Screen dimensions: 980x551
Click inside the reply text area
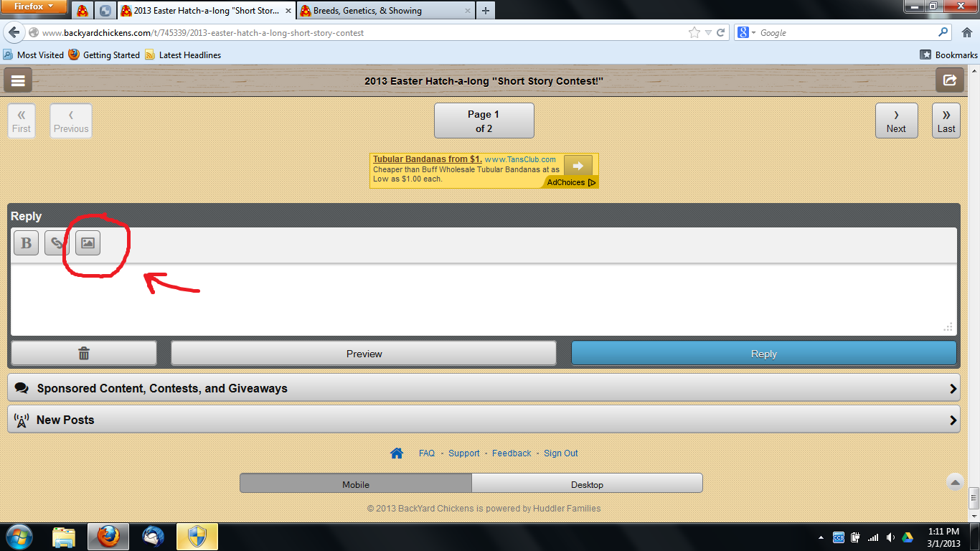click(x=483, y=299)
